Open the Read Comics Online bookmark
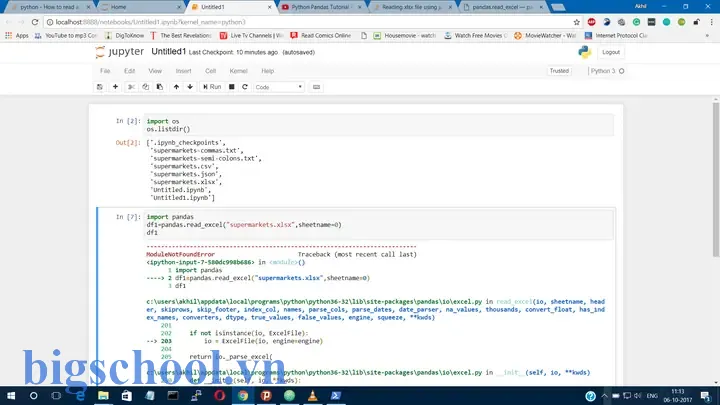 321,35
